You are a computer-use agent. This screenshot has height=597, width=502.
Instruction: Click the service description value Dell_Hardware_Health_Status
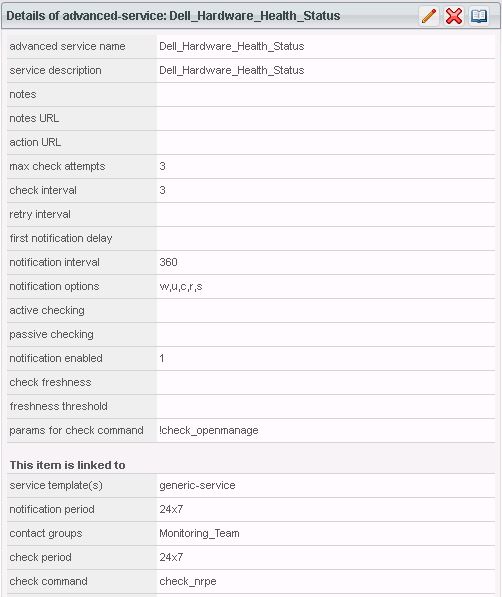(x=232, y=70)
